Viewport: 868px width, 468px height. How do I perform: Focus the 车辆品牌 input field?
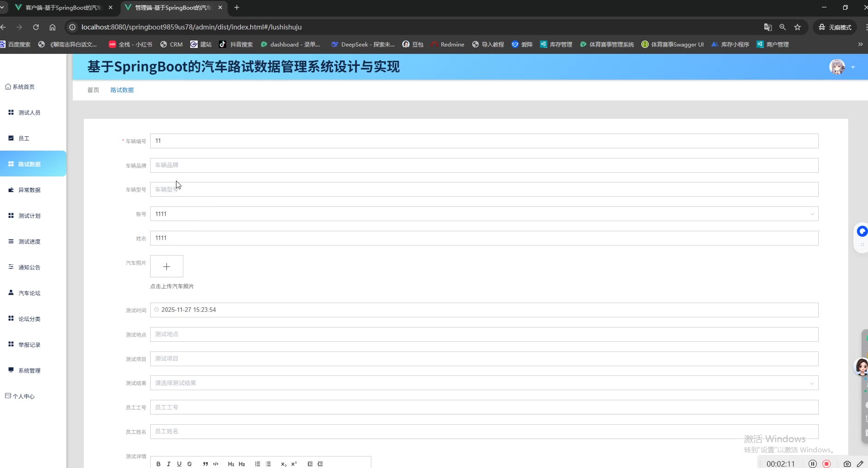coord(484,165)
